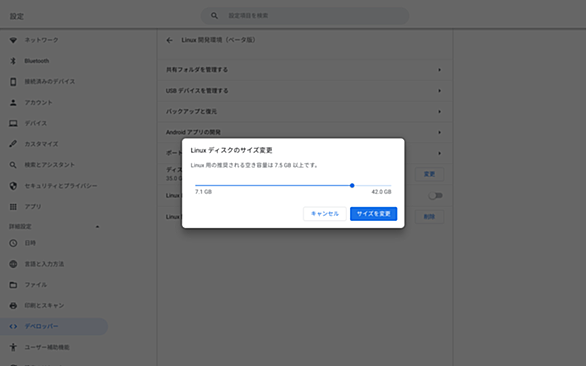Click the Linux disk size slider handle
The height and width of the screenshot is (366, 586).
(x=352, y=185)
